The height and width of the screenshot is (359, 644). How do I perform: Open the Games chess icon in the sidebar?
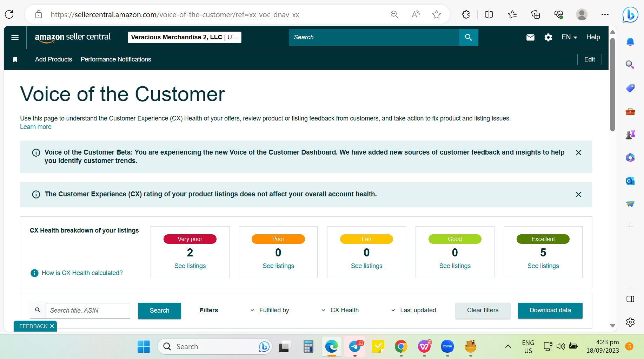(x=630, y=135)
